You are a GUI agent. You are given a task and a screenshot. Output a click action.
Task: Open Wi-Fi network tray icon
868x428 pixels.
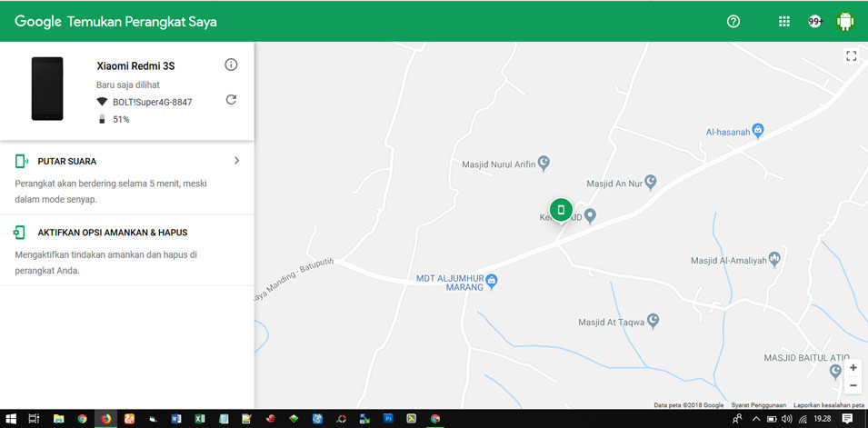tap(803, 419)
